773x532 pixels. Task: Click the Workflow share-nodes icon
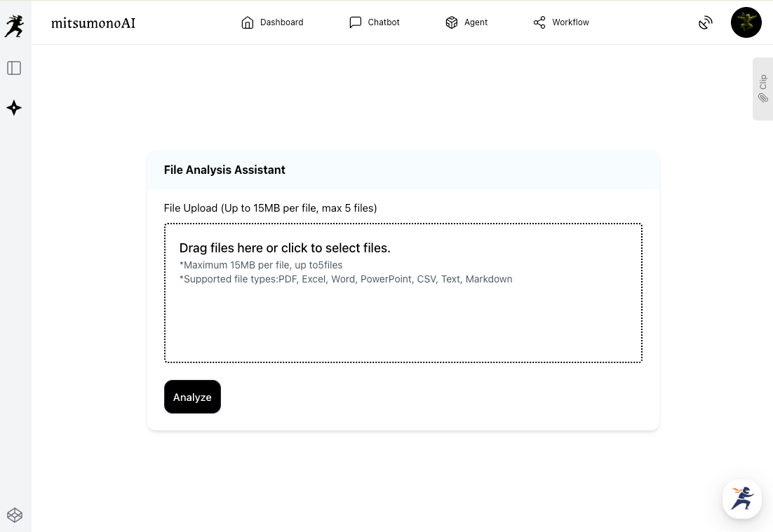(x=539, y=22)
